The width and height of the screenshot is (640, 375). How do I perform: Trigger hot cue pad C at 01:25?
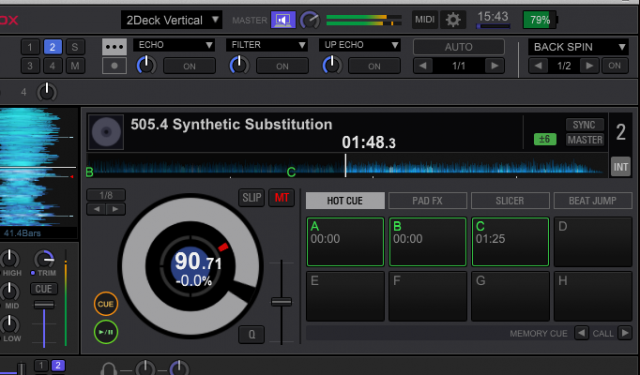click(510, 242)
